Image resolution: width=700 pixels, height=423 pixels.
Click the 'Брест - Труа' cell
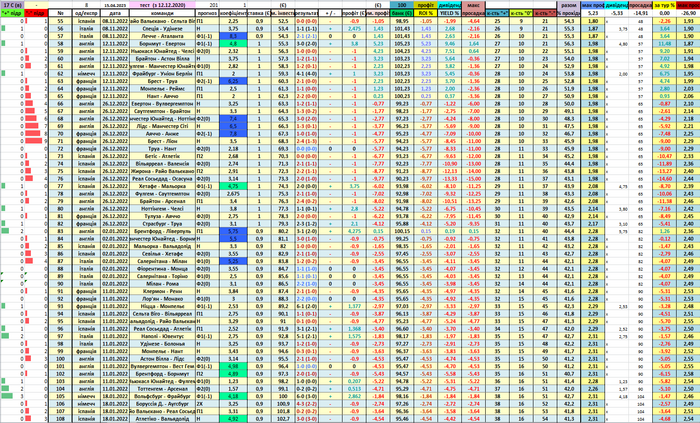click(162, 81)
